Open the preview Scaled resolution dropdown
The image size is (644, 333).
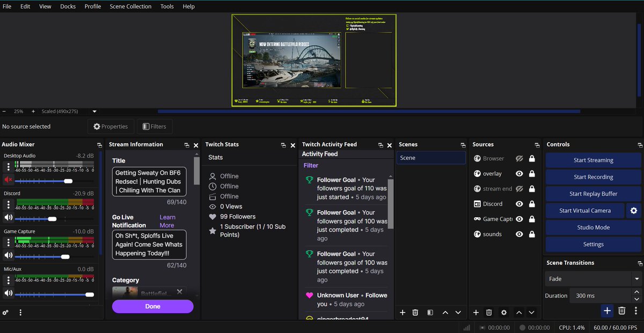click(x=94, y=111)
